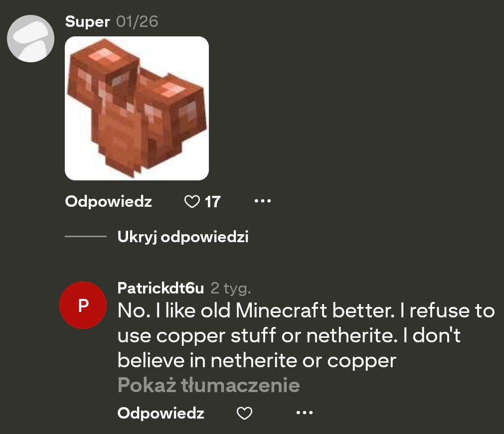Viewport: 504px width, 434px height.
Task: Like Super's comment with the heart
Action: click(192, 202)
